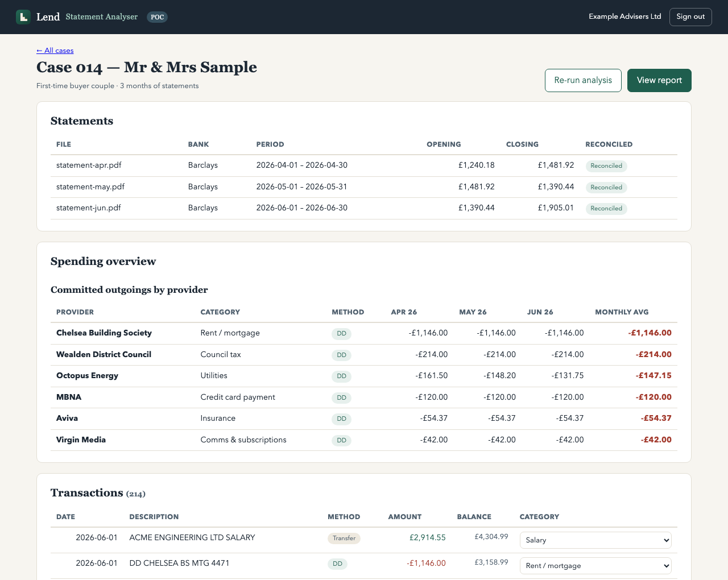The height and width of the screenshot is (580, 728).
Task: Click DD badge in Octopus Energy row
Action: (341, 376)
